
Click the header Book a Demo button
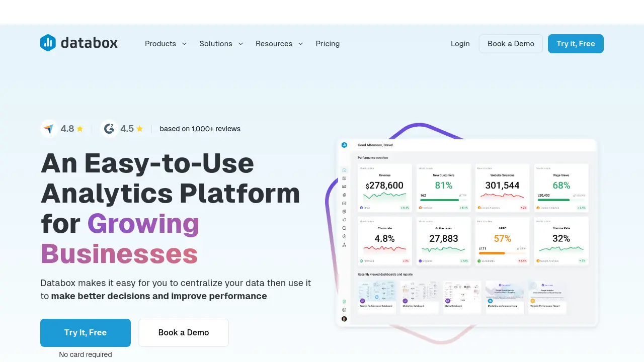(x=511, y=44)
